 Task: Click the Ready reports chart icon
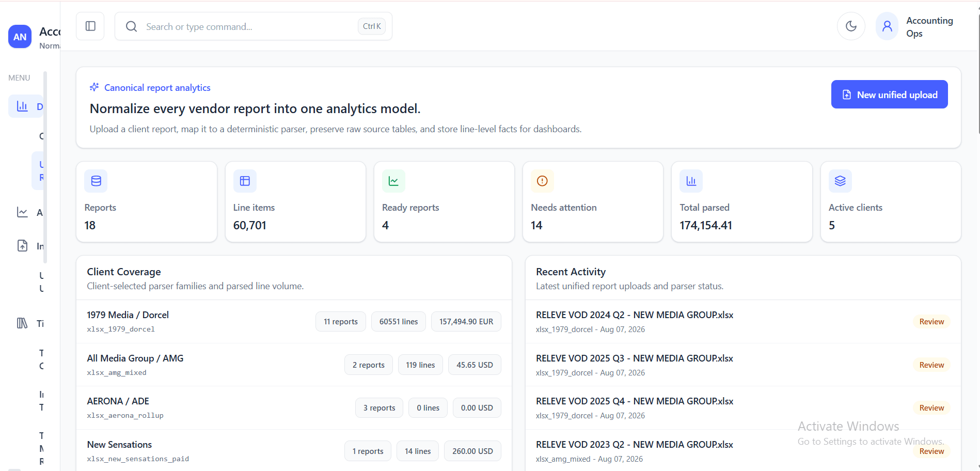(x=393, y=181)
